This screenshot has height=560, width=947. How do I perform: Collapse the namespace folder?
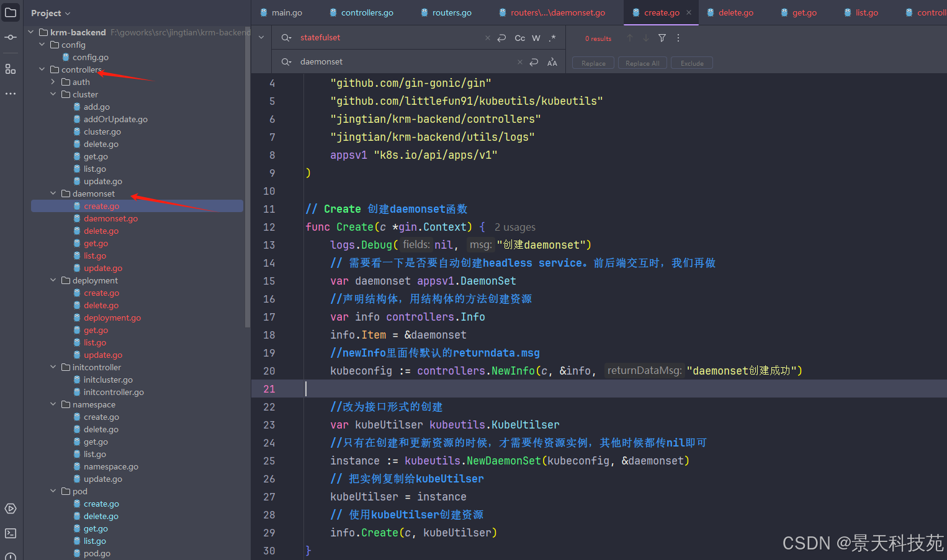53,404
